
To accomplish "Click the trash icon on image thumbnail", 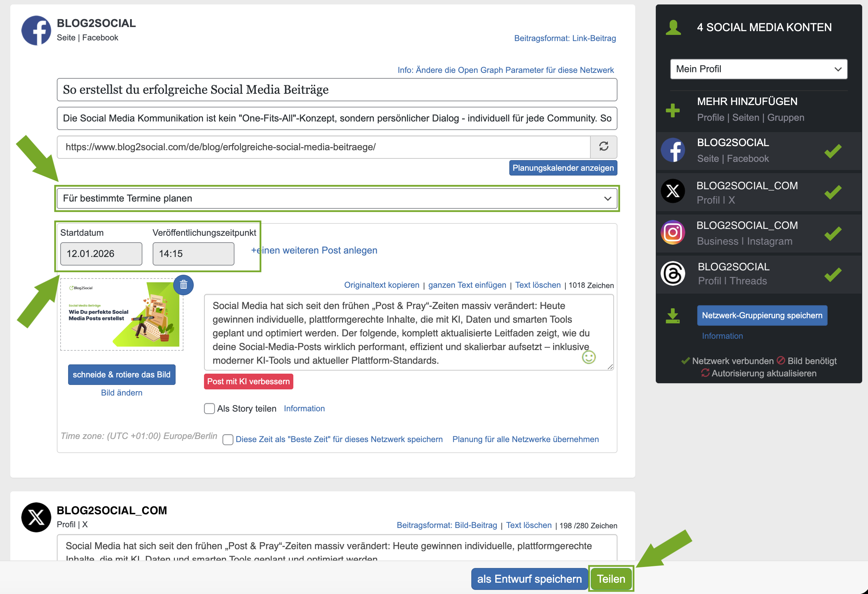I will click(183, 285).
